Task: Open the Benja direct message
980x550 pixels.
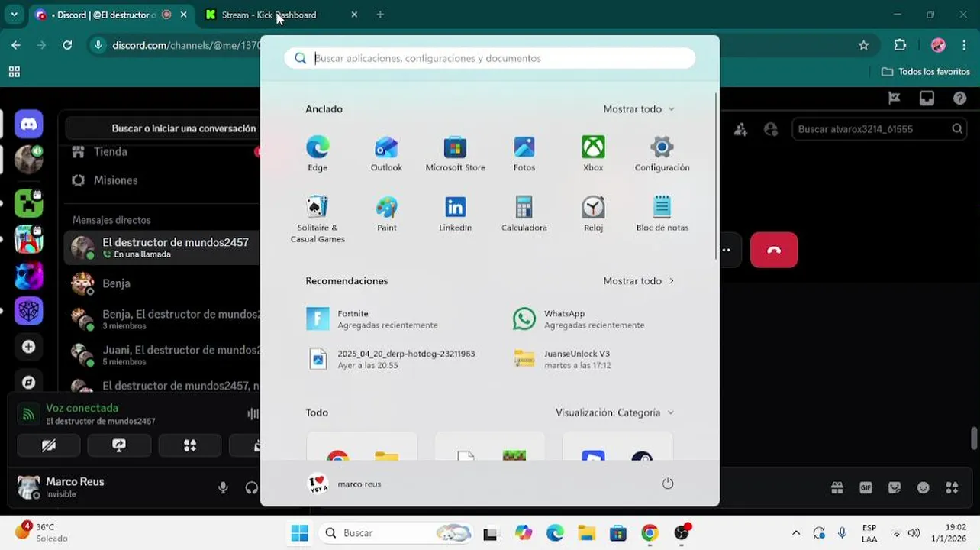Action: [x=163, y=283]
